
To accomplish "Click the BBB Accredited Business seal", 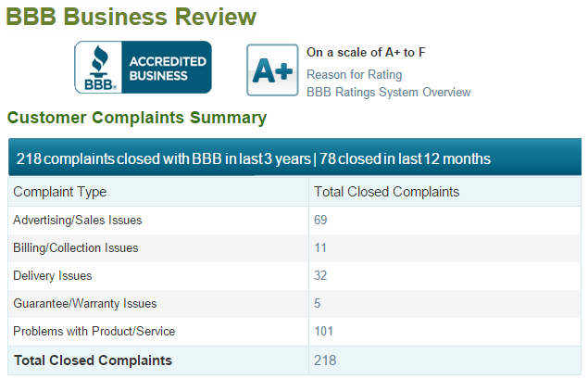I will point(143,67).
